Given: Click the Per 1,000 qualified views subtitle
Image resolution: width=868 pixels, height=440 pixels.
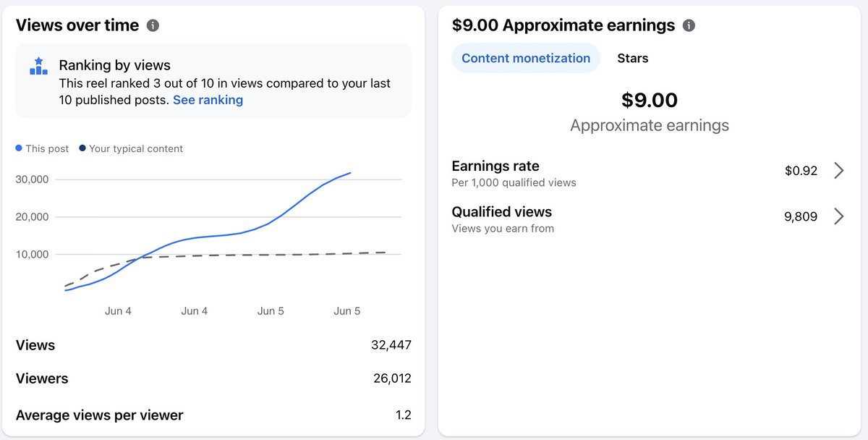Looking at the screenshot, I should pos(514,183).
